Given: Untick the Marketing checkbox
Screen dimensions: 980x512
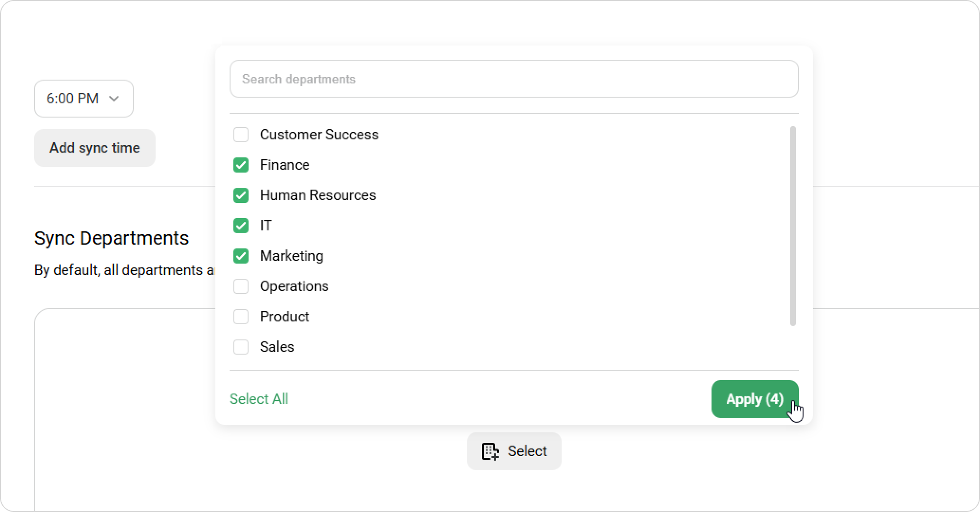Looking at the screenshot, I should tap(241, 256).
